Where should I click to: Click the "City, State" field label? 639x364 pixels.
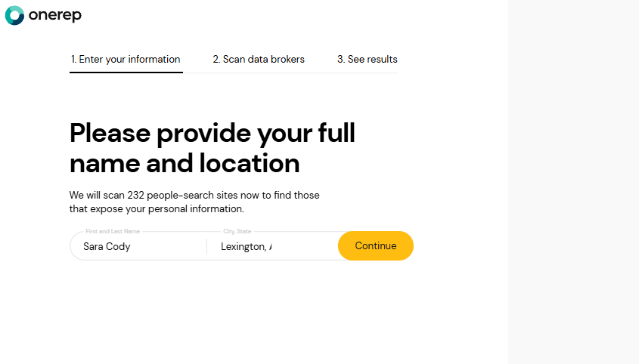coord(237,231)
